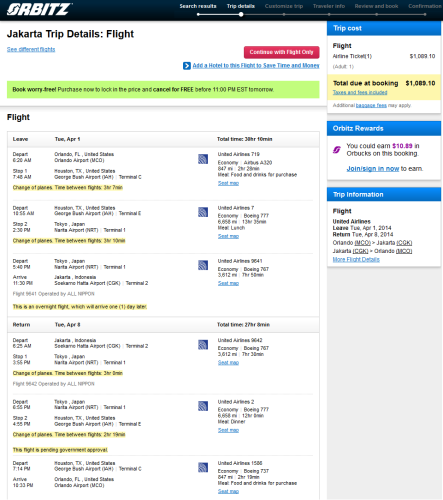443x500 pixels.
Task: Go to Search results step
Action: point(198,6)
